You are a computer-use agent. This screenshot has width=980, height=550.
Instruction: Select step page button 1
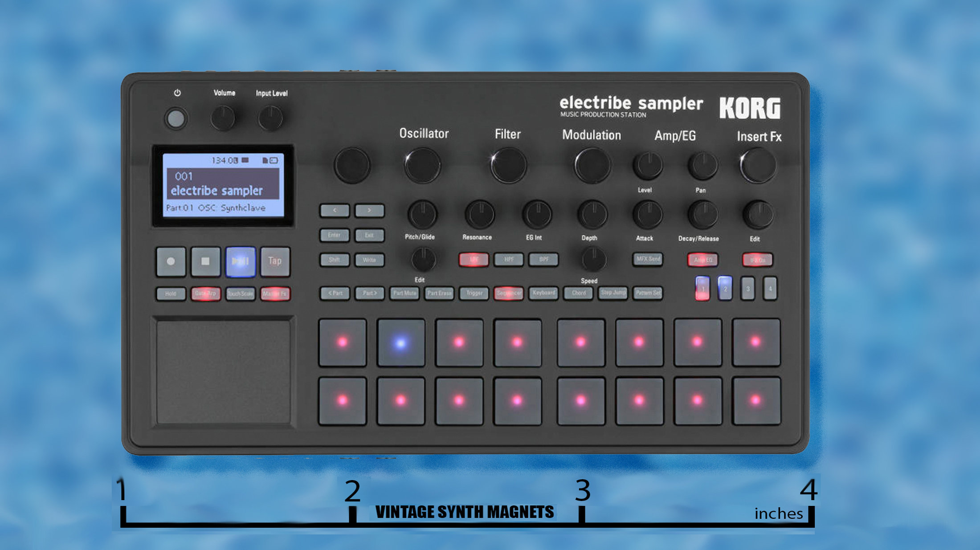[702, 289]
